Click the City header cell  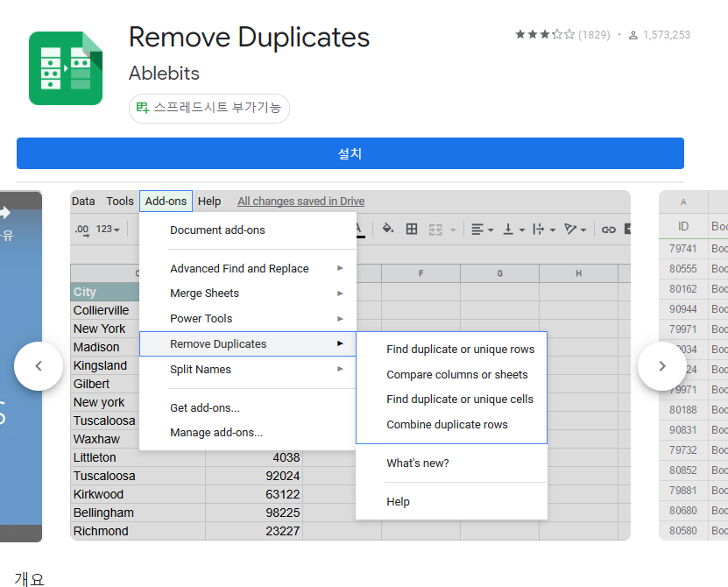(105, 292)
